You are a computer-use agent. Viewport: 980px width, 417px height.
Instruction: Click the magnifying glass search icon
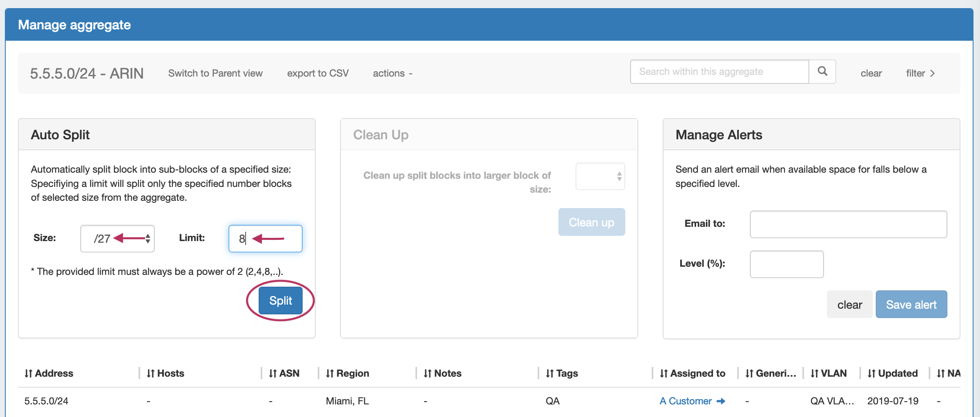click(x=822, y=72)
